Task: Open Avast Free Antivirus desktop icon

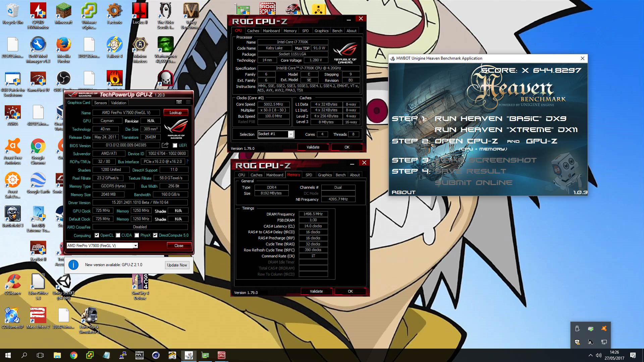Action: pyautogui.click(x=13, y=152)
